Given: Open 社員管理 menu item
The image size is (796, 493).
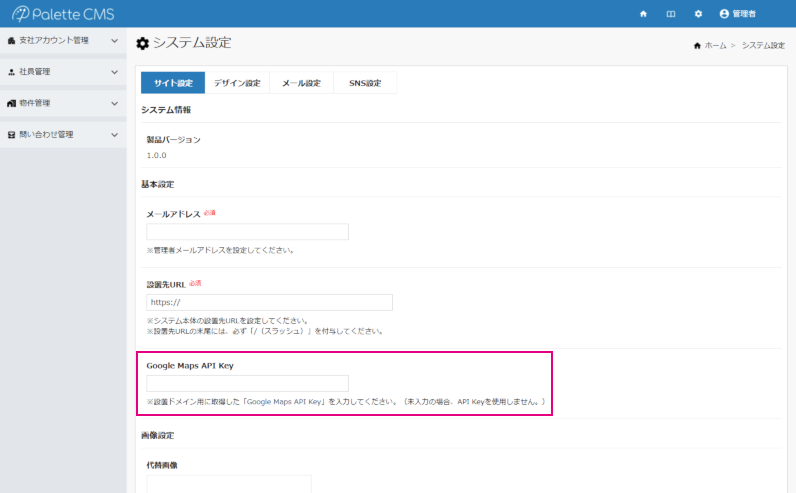Looking at the screenshot, I should 63,72.
